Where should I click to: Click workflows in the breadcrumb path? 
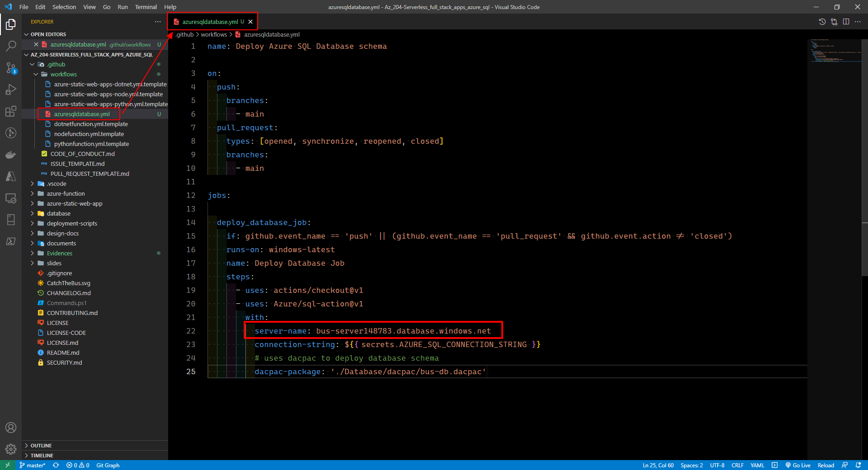[214, 35]
